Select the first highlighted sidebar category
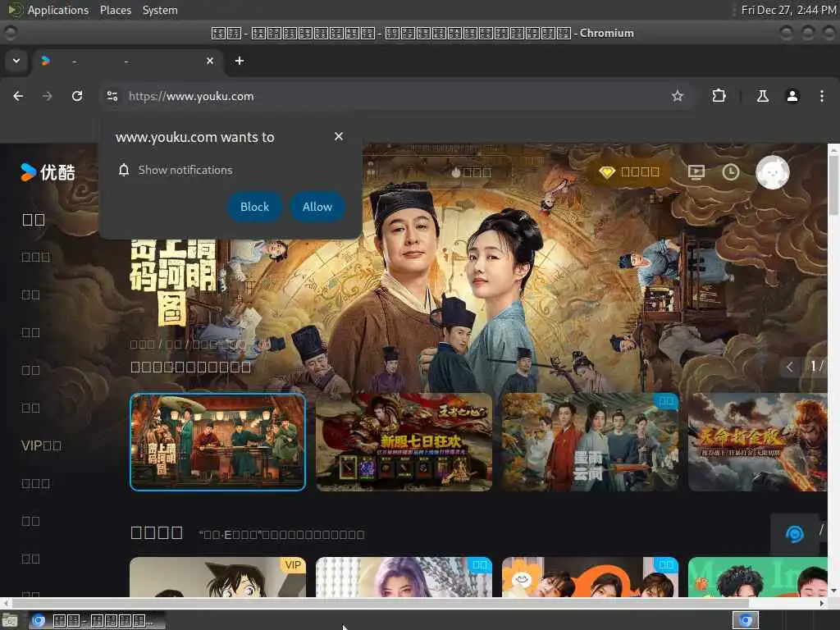The height and width of the screenshot is (630, 840). coord(33,220)
